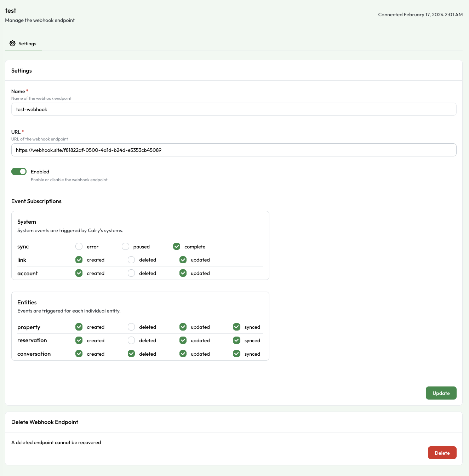Check the sync paused checkbox
The height and width of the screenshot is (476, 469).
point(125,246)
